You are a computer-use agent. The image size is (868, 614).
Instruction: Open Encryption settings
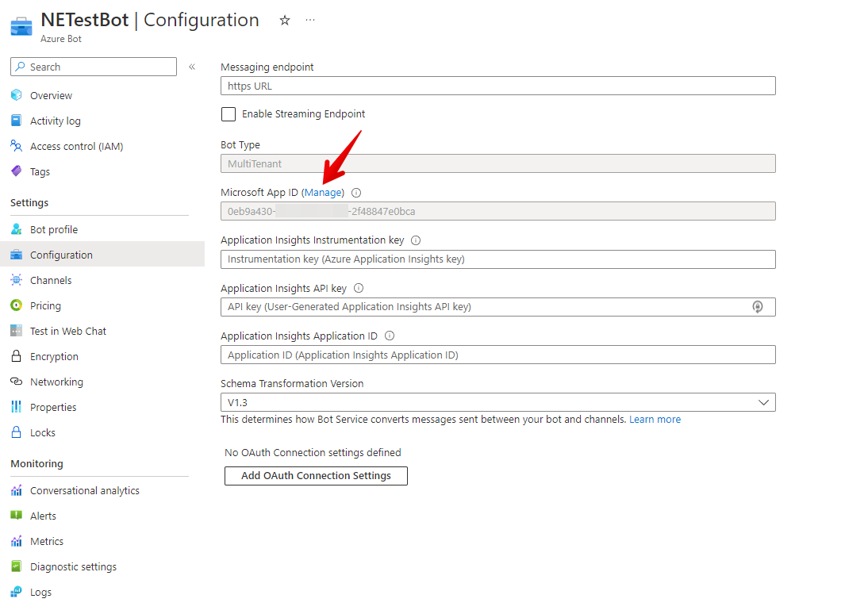pos(54,356)
